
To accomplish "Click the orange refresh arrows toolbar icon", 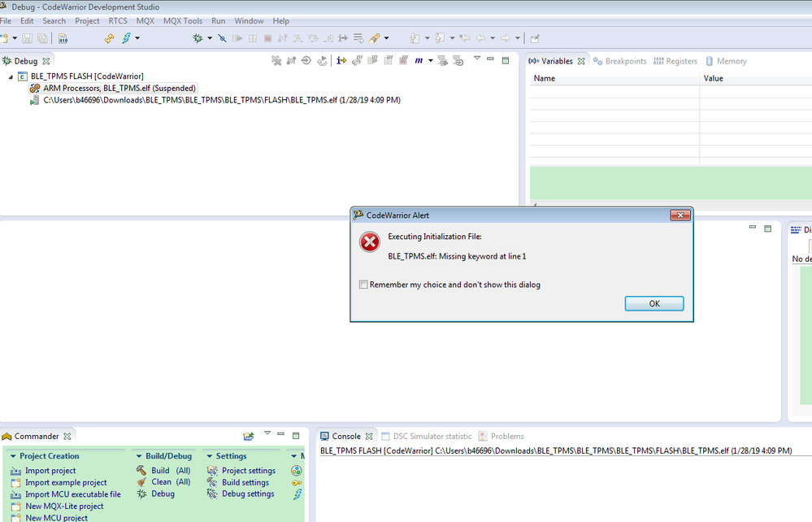I will click(x=109, y=38).
